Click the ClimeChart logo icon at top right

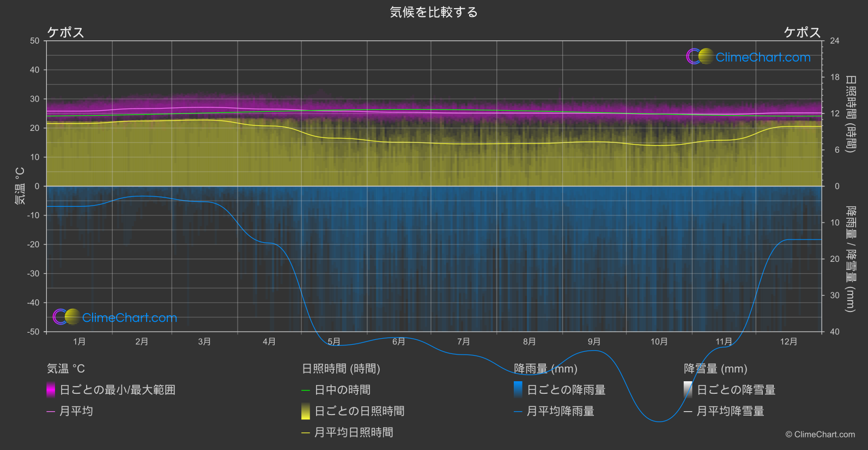700,57
